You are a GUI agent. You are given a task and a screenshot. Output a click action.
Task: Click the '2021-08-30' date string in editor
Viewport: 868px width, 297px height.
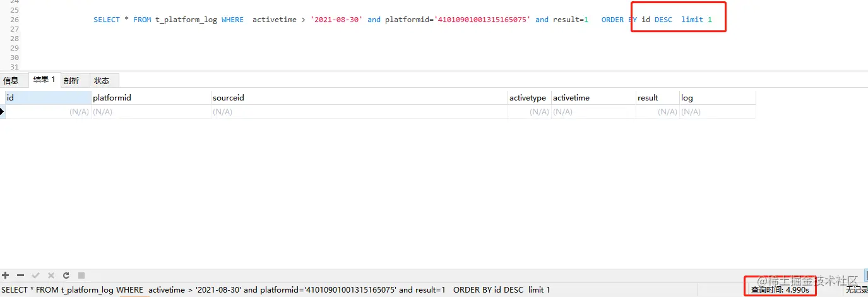click(336, 20)
